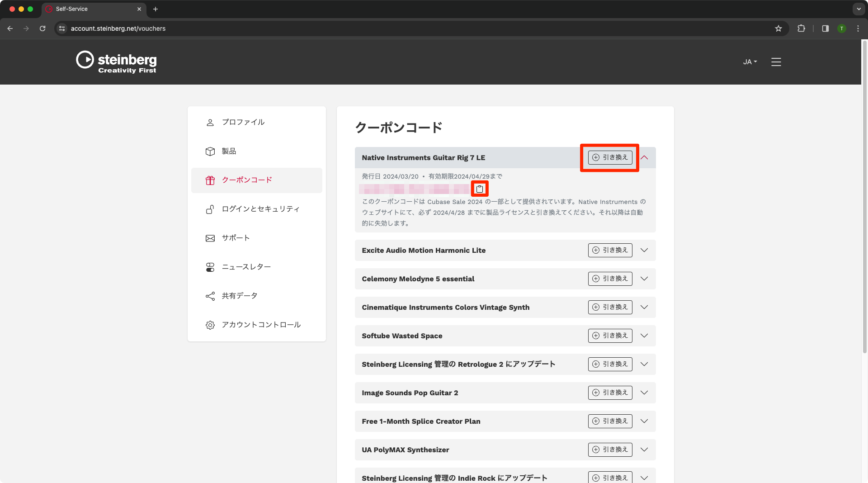Expand the Free 1-Month Splice Creator Plan entry
868x483 pixels.
click(x=644, y=421)
